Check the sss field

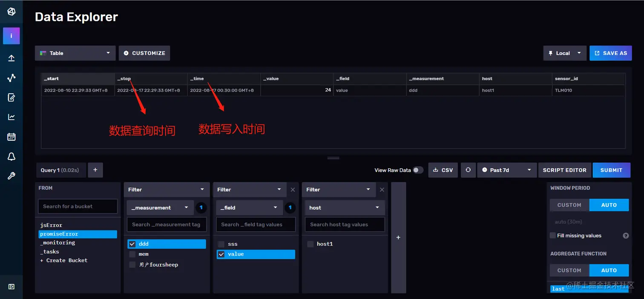(221, 244)
